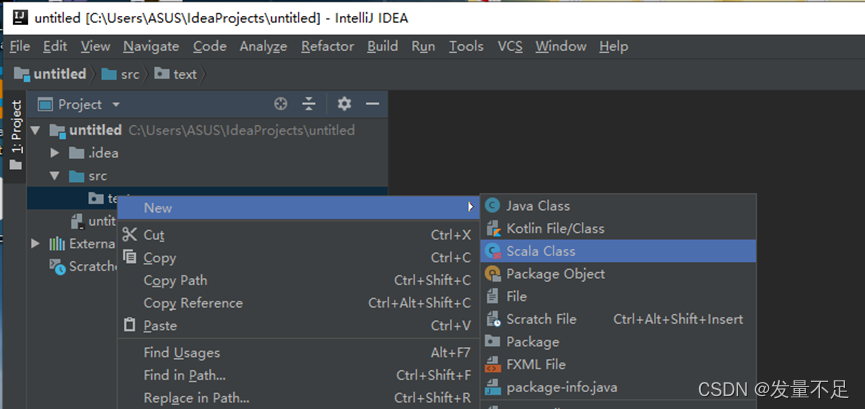Image resolution: width=865 pixels, height=409 pixels.
Task: Click the Package folder icon in submenu
Action: pos(492,342)
